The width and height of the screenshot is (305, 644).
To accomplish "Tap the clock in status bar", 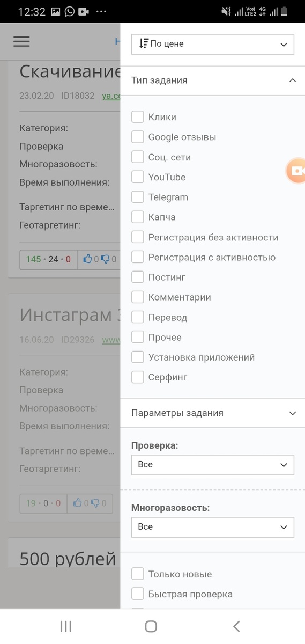I will click(32, 11).
